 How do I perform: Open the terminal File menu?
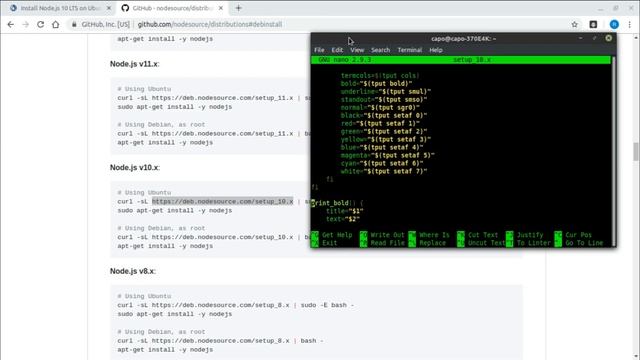coord(319,50)
